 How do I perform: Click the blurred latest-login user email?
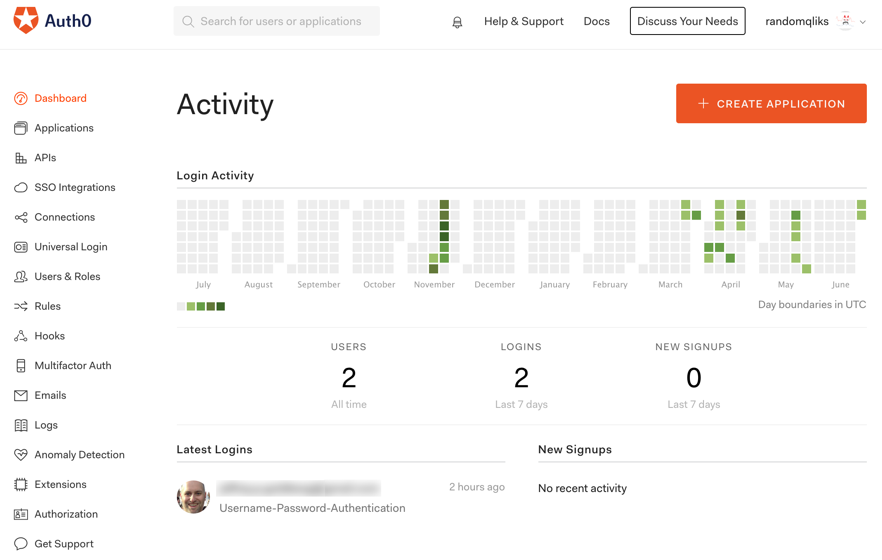point(299,488)
